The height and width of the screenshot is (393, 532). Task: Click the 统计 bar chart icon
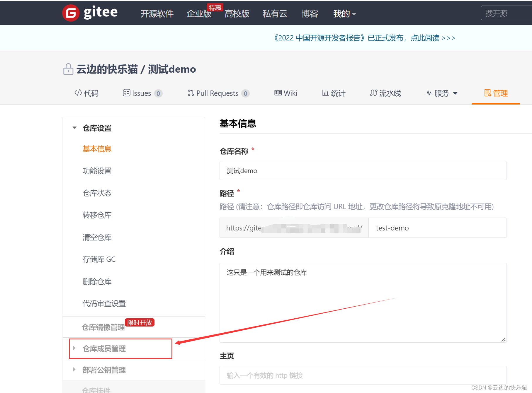(x=325, y=93)
